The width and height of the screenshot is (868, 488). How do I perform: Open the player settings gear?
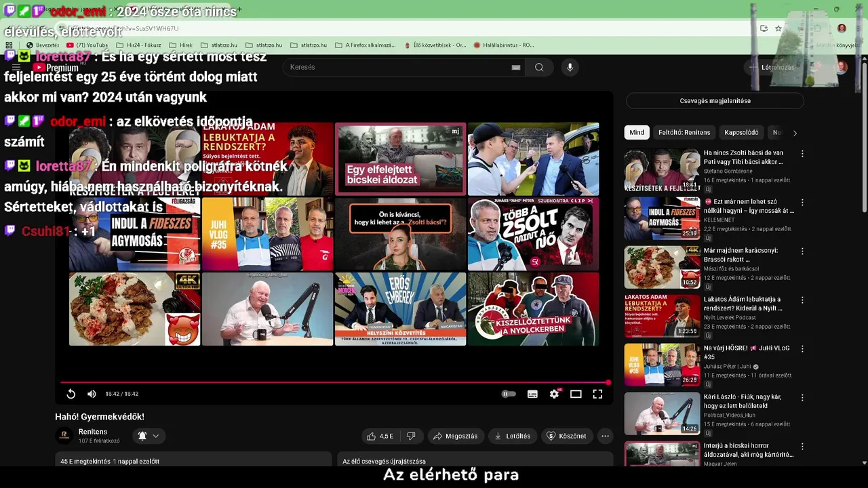[554, 394]
